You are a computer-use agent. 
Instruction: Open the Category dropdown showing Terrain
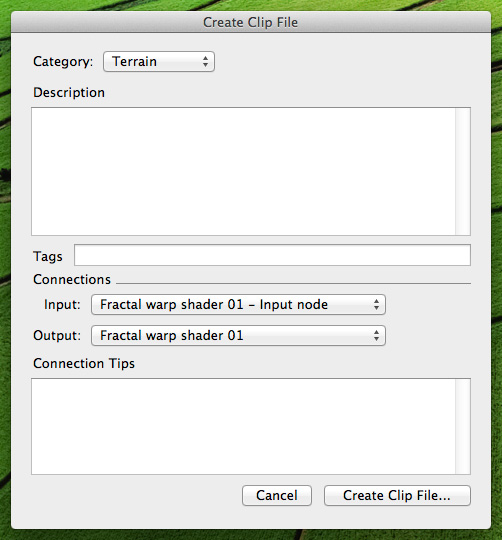[x=159, y=62]
